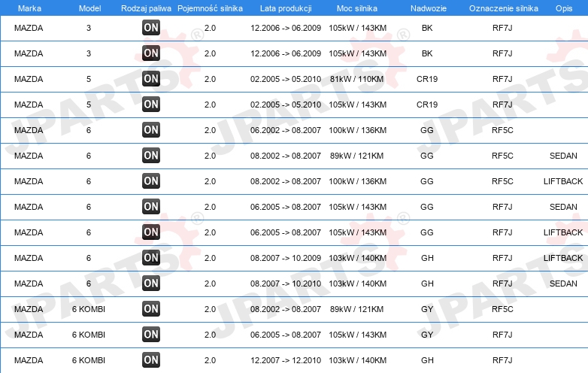Select the 08.2007 -> 10.2010 production years cell
Image resolution: width=588 pixels, height=373 pixels.
coord(286,284)
